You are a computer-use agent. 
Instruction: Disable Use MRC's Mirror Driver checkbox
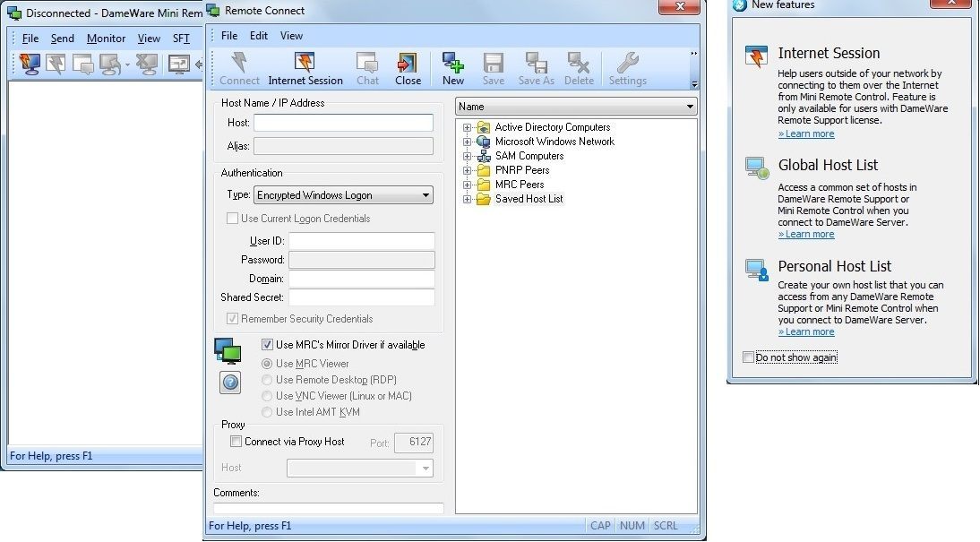click(267, 345)
